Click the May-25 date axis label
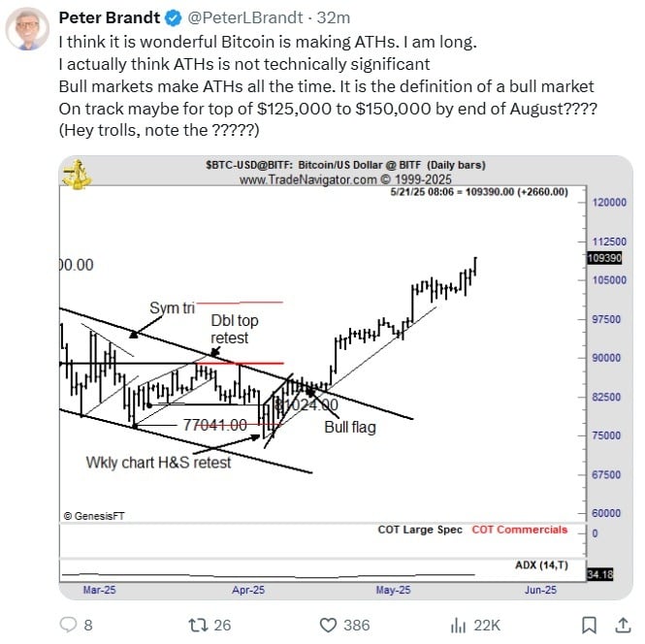The image size is (645, 644). [x=393, y=590]
